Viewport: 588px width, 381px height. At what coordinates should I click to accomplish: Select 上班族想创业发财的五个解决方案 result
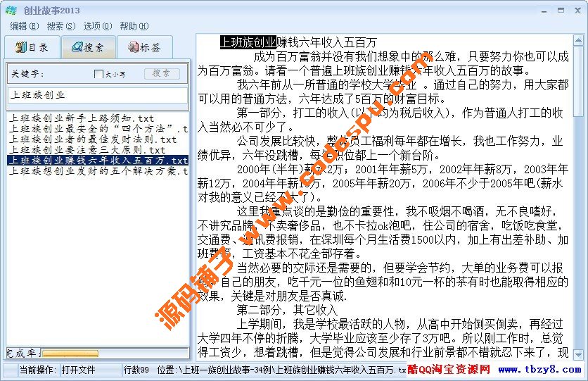click(98, 171)
